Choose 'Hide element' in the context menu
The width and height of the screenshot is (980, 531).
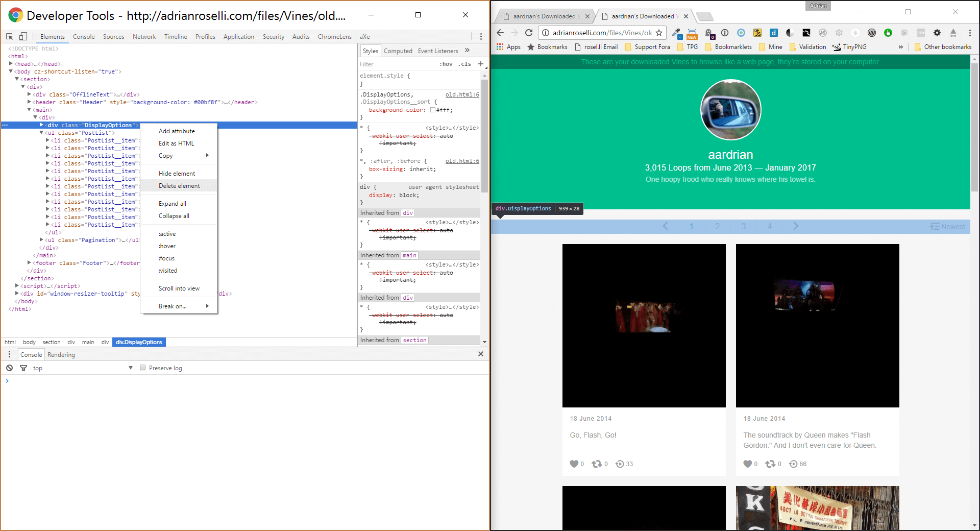pos(179,174)
